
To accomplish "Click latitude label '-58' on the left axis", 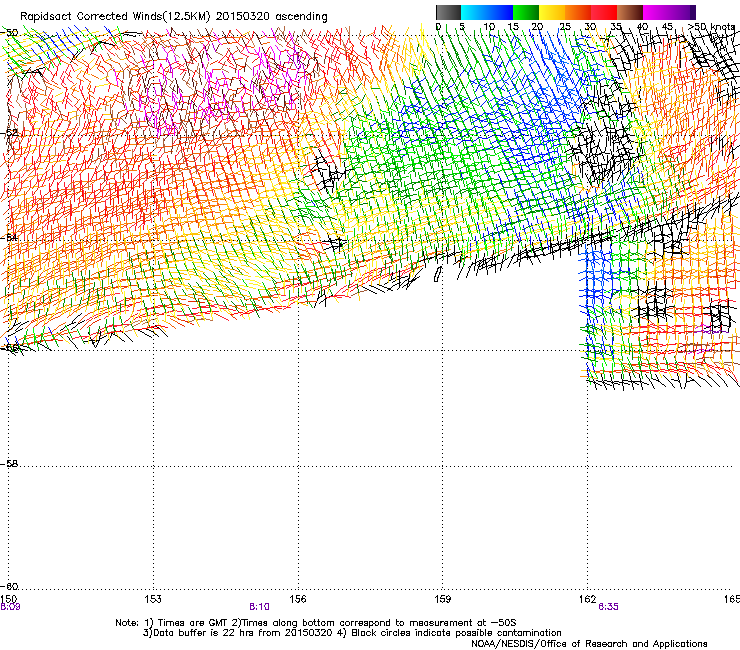I will pyautogui.click(x=9, y=464).
